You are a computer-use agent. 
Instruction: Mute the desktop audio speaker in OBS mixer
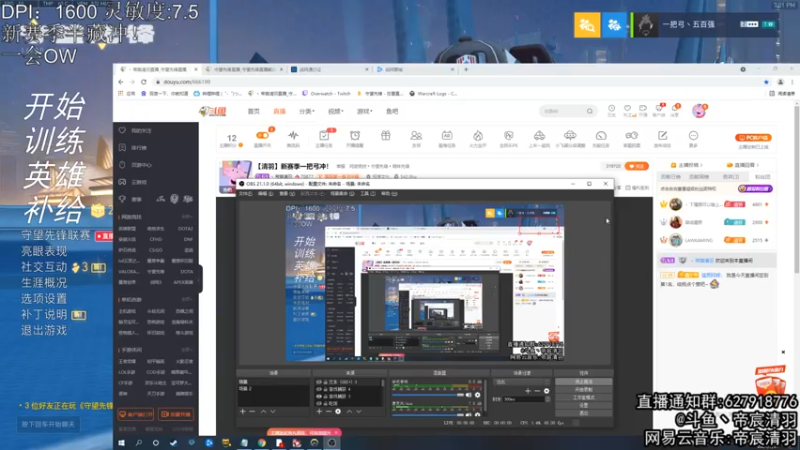tap(468, 395)
